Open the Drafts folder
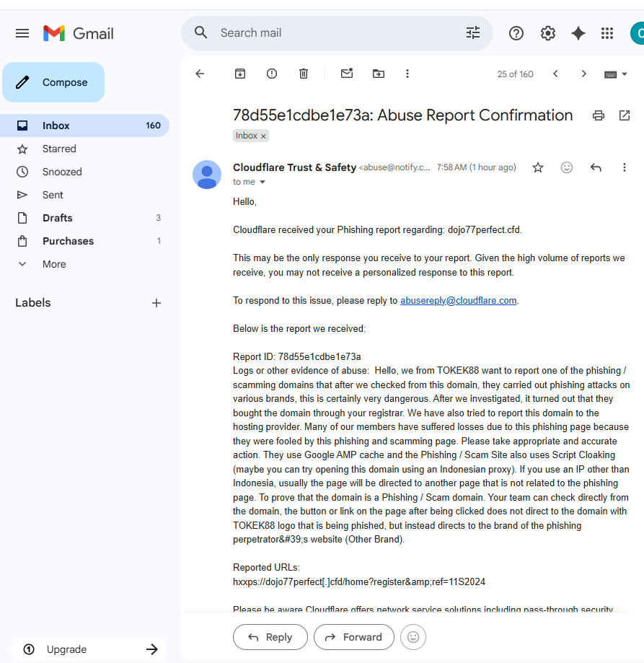644x663 pixels. point(84,218)
